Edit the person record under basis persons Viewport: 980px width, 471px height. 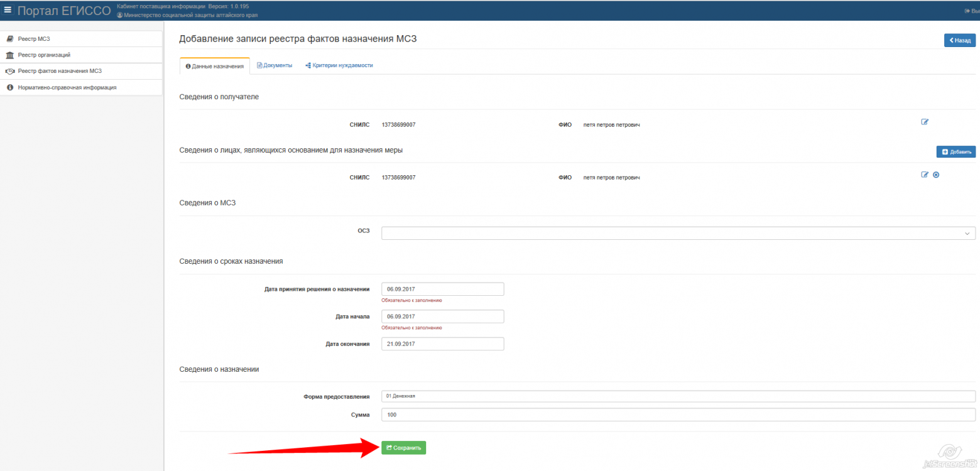[x=925, y=175]
